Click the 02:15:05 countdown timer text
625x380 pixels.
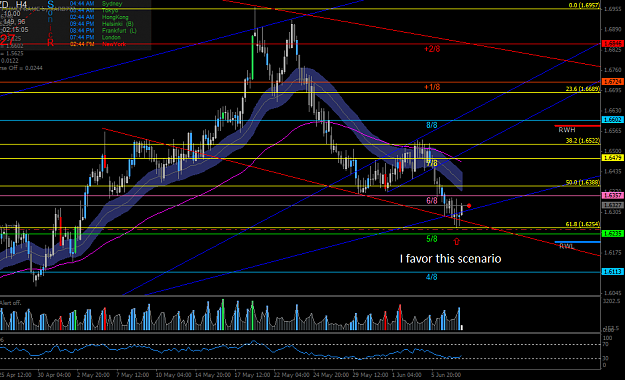[15, 30]
